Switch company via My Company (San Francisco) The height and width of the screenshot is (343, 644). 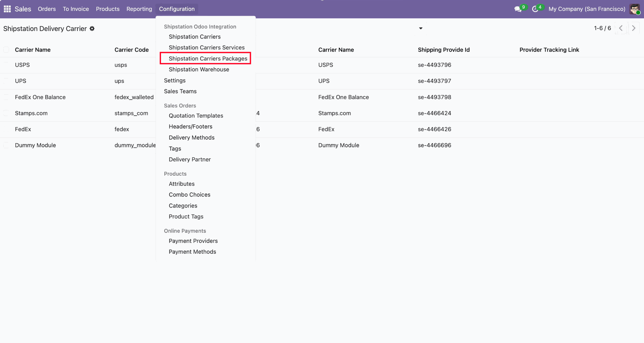pos(587,9)
